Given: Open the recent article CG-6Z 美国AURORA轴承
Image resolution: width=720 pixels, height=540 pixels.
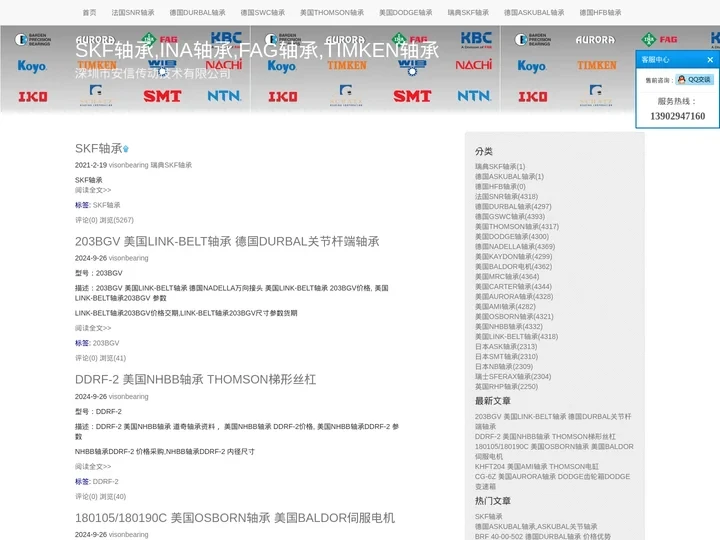Looking at the screenshot, I should coord(552,481).
